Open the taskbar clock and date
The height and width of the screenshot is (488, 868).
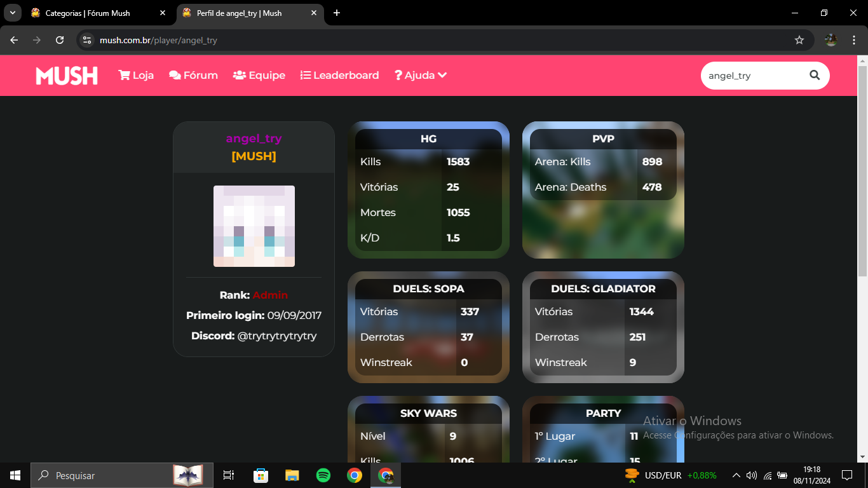tap(811, 475)
